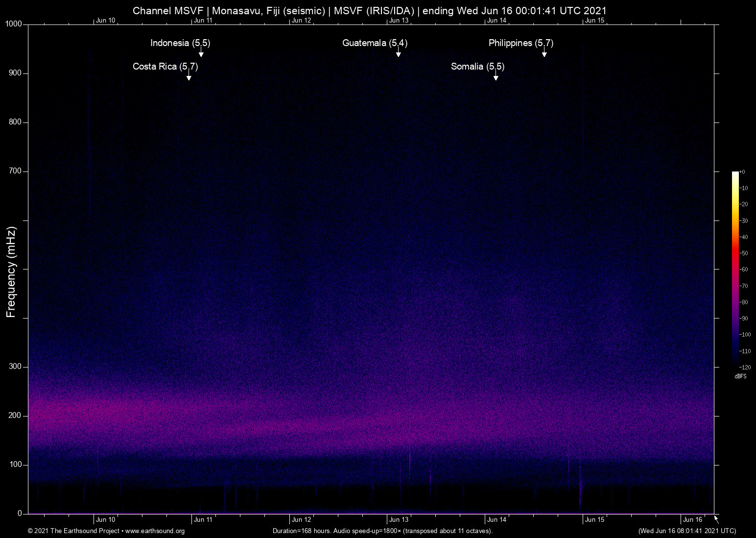Click the Indonesia (5.5) earthquake label
This screenshot has width=756, height=538.
coord(180,43)
